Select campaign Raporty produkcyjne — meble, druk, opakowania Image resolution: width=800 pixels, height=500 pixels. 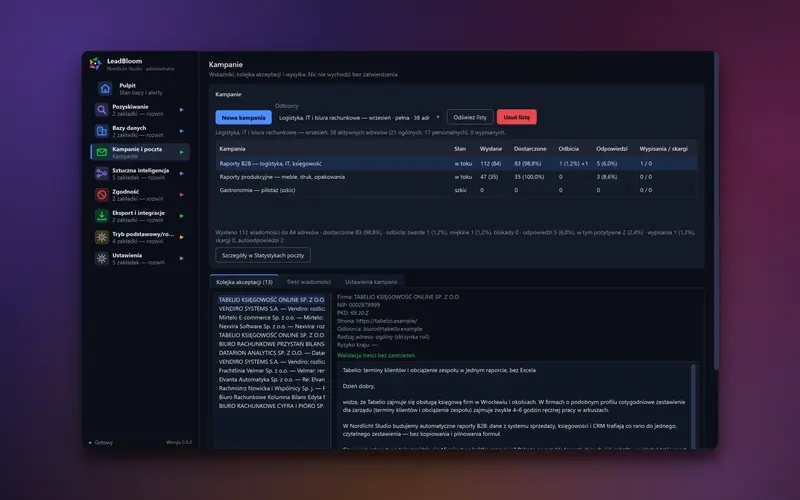click(x=456, y=177)
